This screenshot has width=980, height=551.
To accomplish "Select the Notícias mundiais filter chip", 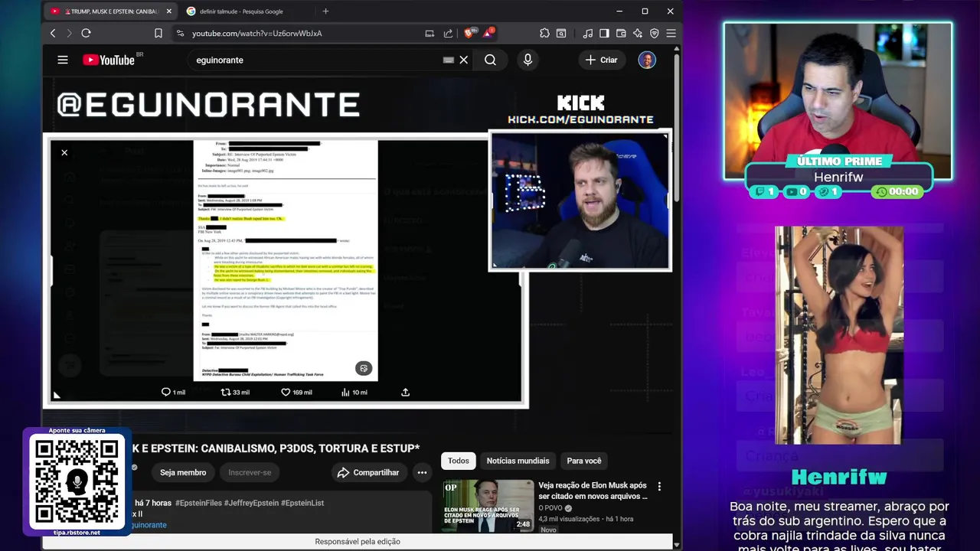I will [x=518, y=461].
